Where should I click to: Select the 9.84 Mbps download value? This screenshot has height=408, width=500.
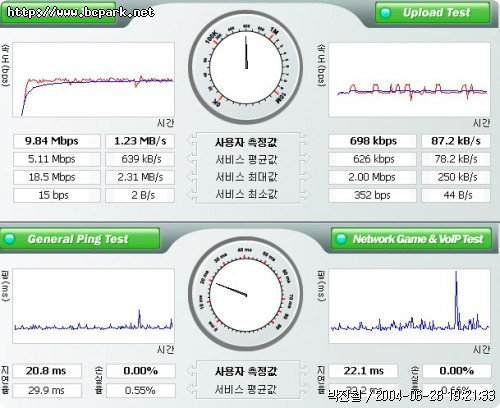click(x=57, y=141)
